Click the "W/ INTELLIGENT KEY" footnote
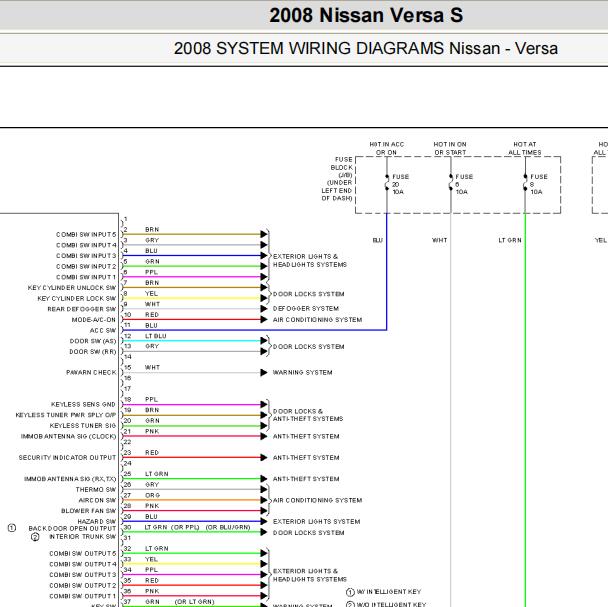 389,592
